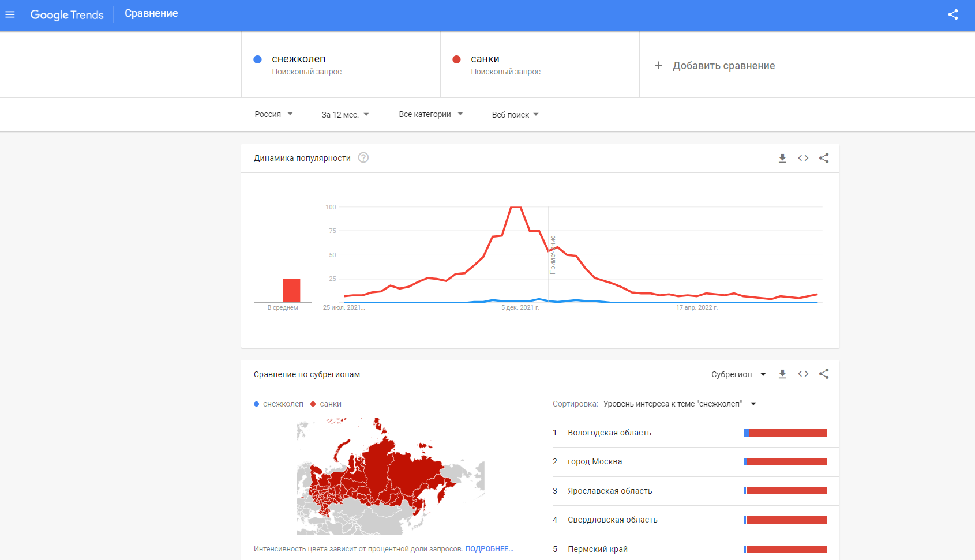Embed the subregion comparison widget
This screenshot has width=975, height=560.
tap(803, 374)
